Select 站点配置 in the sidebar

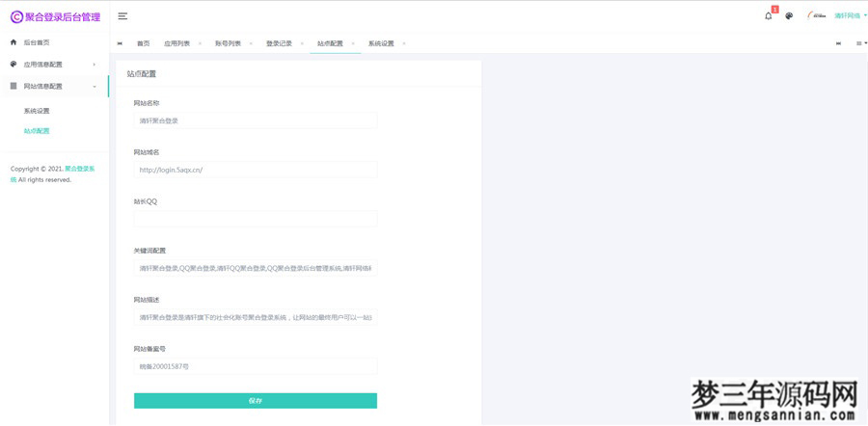[37, 131]
